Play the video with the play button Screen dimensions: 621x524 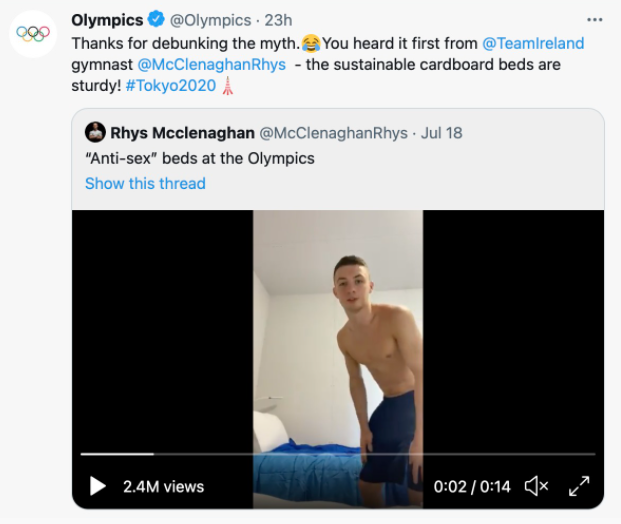97,487
